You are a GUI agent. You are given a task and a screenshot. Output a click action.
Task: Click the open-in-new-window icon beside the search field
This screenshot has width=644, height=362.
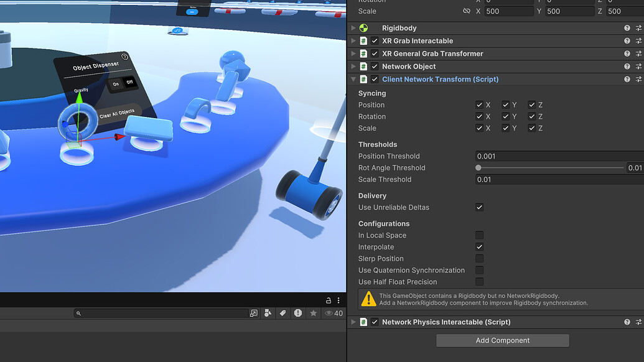point(254,313)
